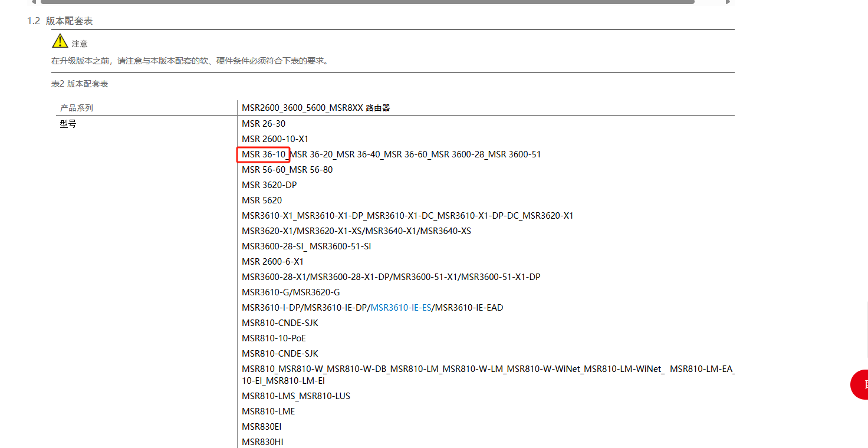Select the "MSR2600_3600_5600_MSR8XX 路由器" cell
868x448 pixels.
316,108
